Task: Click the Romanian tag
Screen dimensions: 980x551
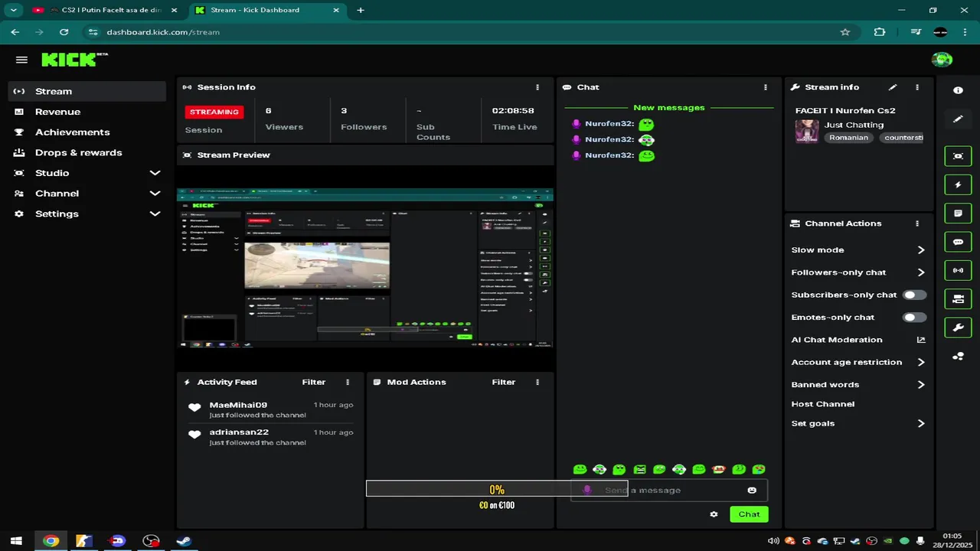Action: 849,138
